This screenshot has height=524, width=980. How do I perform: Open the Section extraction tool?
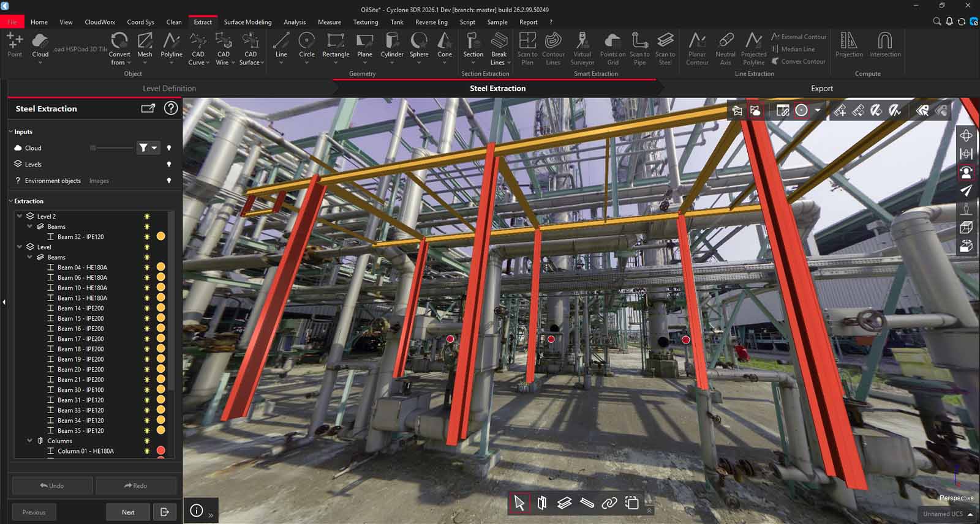click(473, 48)
